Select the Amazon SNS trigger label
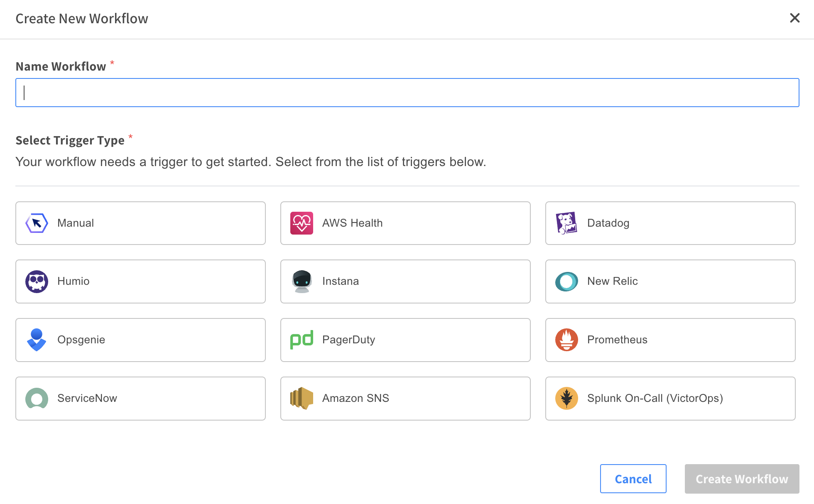 (x=356, y=399)
